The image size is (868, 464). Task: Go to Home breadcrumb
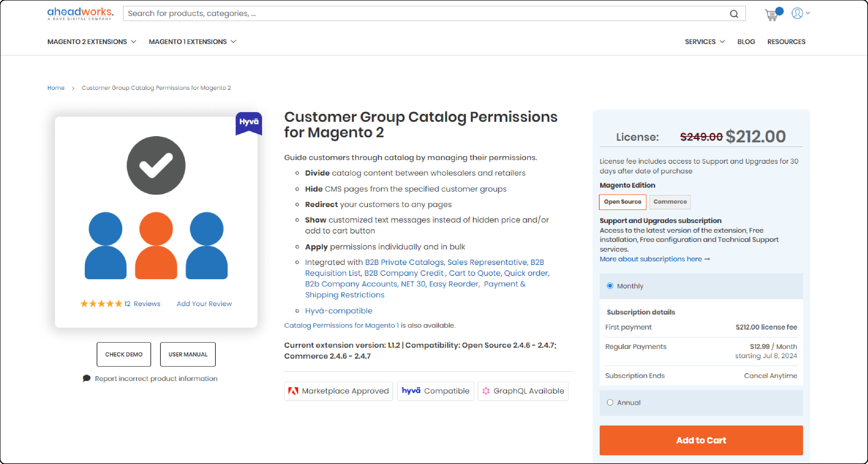pos(56,88)
